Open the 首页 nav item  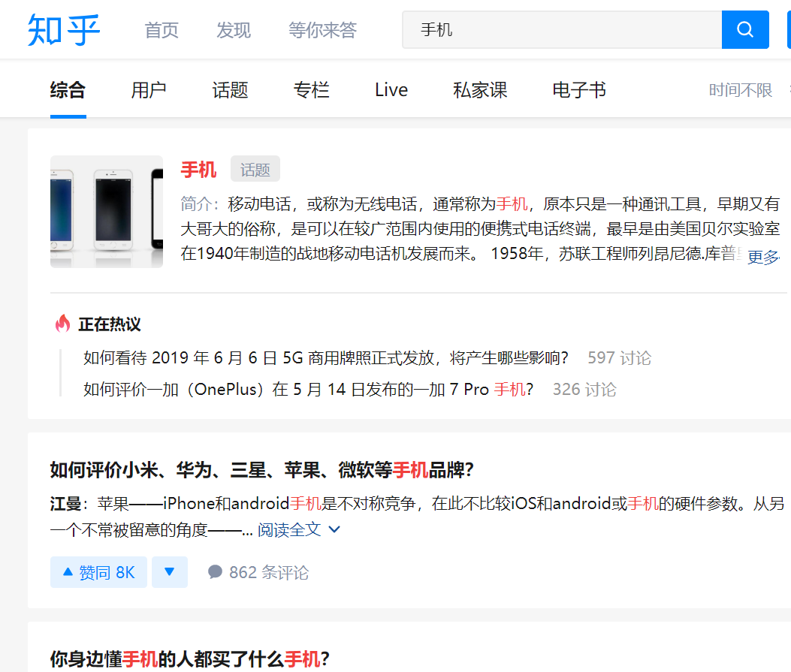(x=162, y=30)
